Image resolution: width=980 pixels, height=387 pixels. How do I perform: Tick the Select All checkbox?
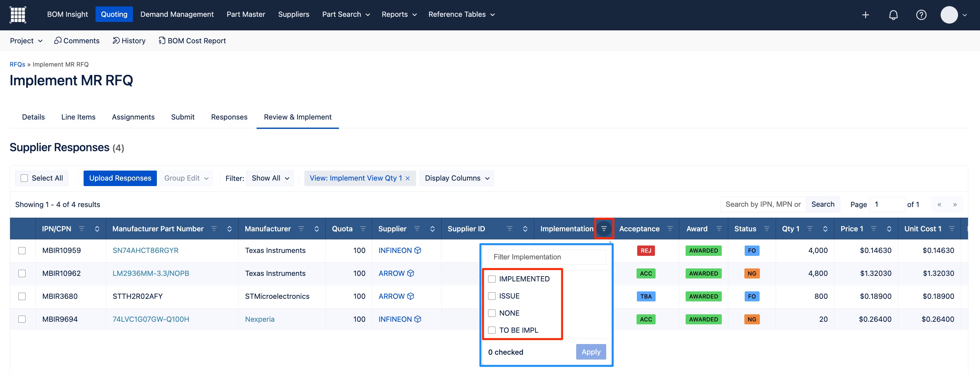[x=24, y=178]
